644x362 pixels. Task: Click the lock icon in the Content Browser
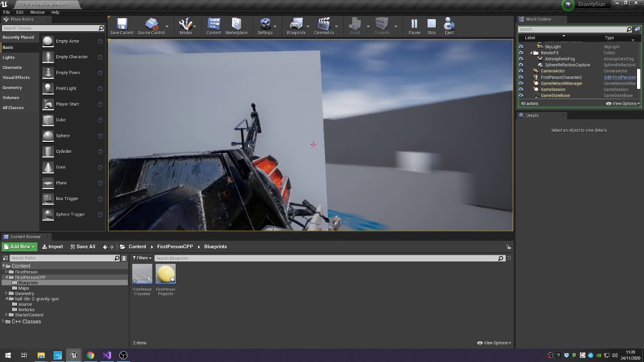coord(509,247)
